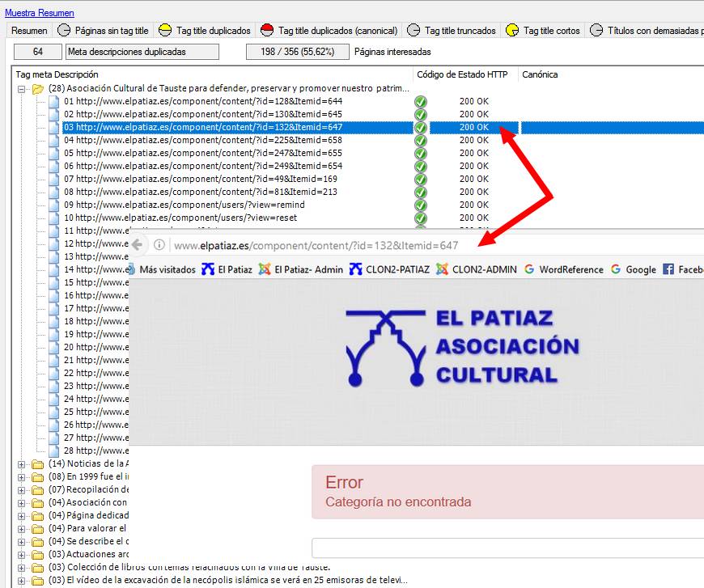The width and height of the screenshot is (704, 588).
Task: Expand the (14) Noticias de la group
Action: tap(21, 464)
